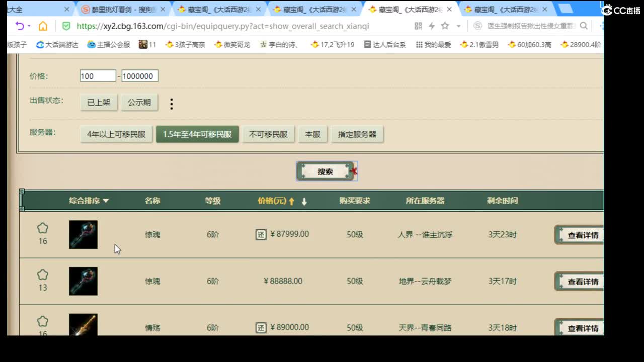Open the 我的最爱 bookmarks folder
The image size is (644, 362).
tap(433, 45)
